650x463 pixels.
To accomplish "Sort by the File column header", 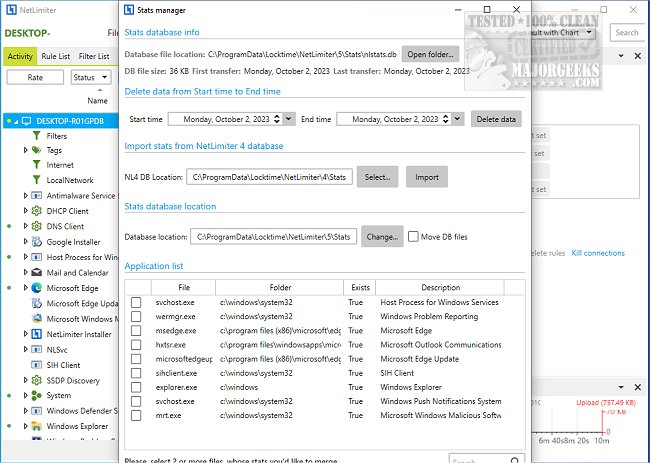I will [x=184, y=287].
